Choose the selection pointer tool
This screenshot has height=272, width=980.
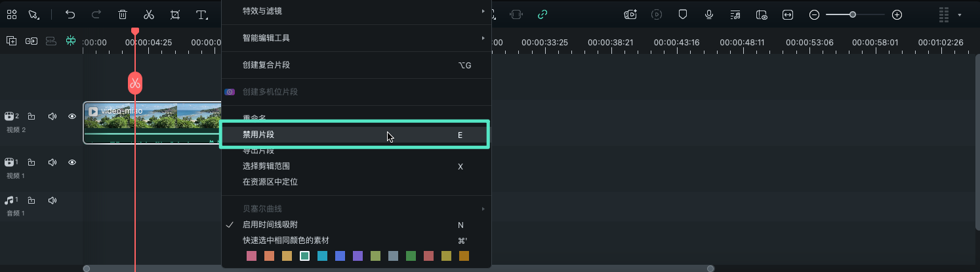coord(33,14)
